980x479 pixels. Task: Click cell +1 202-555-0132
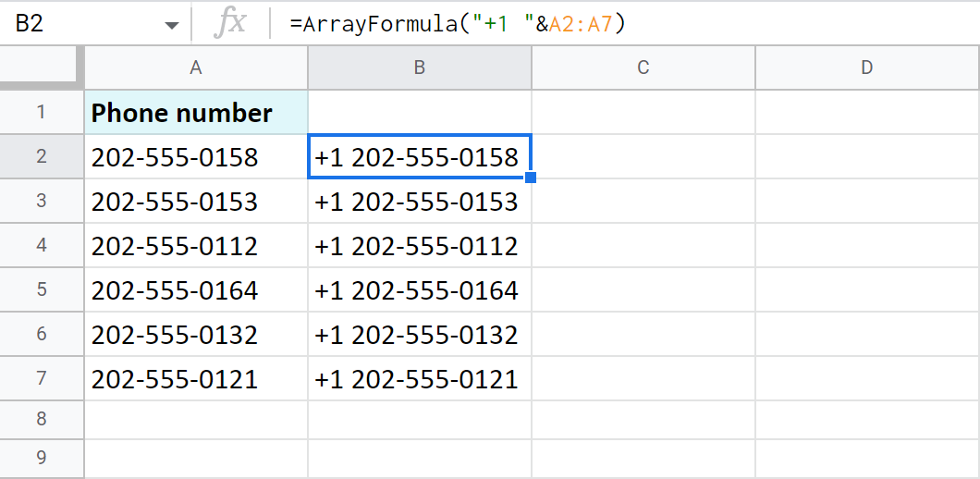(420, 335)
